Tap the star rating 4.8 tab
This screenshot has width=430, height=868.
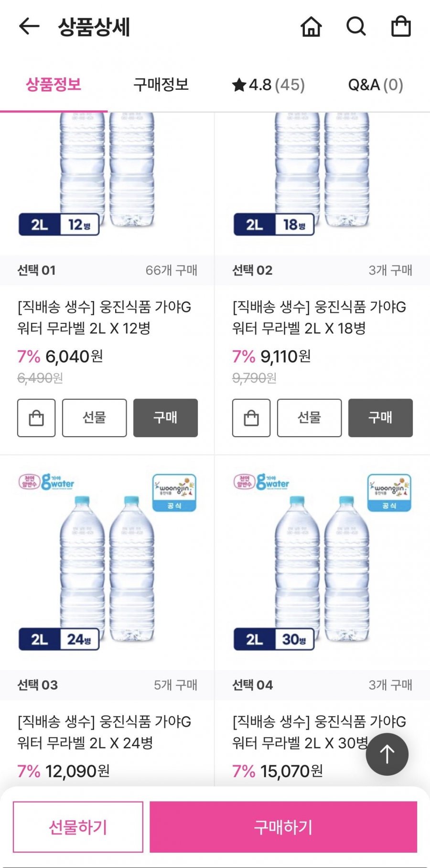click(268, 85)
